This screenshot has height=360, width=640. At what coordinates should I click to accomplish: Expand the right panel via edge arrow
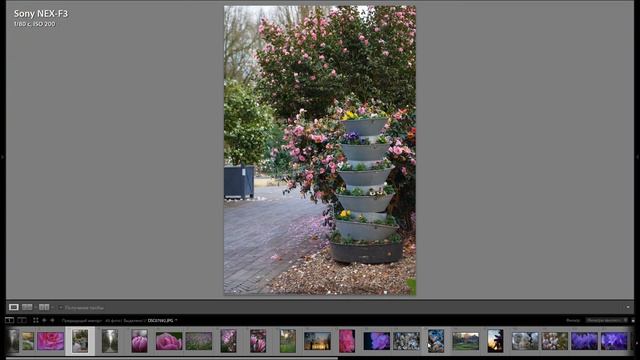coord(638,157)
